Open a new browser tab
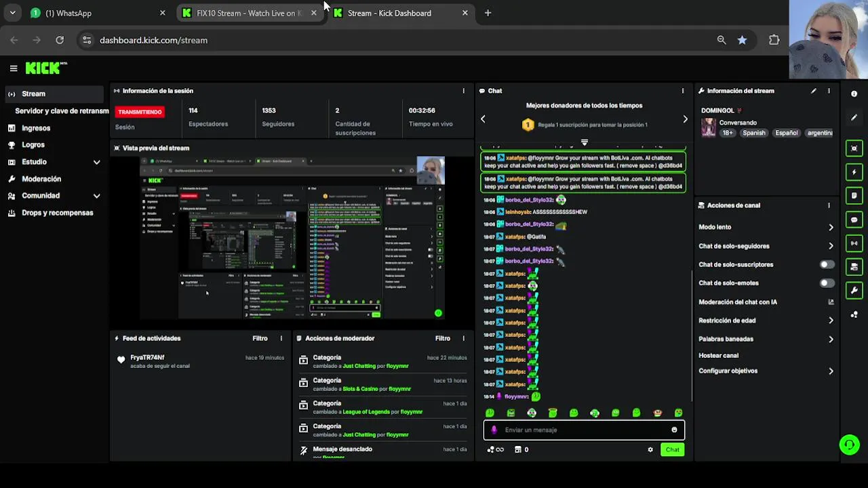 click(488, 13)
